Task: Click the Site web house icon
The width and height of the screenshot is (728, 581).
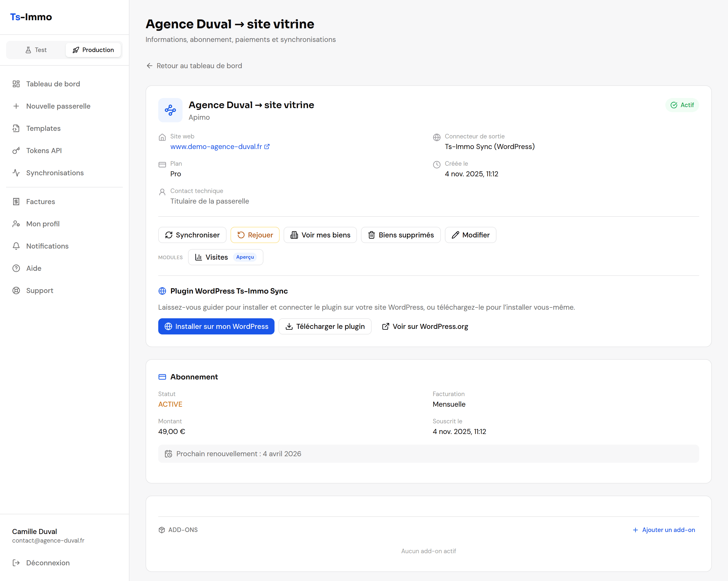Action: coord(163,137)
